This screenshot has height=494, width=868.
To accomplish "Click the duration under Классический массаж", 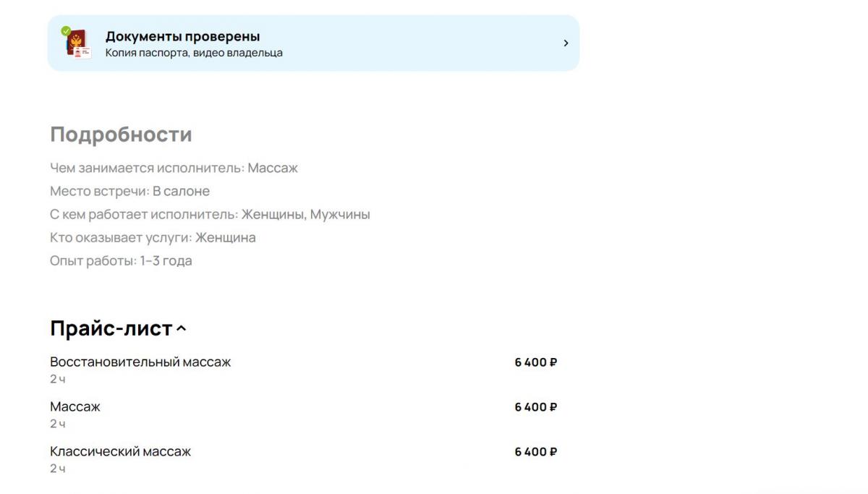I will tap(57, 469).
